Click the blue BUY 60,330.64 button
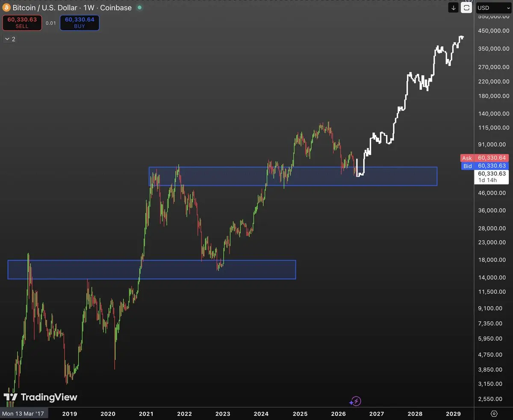This screenshot has width=513, height=420. click(80, 23)
